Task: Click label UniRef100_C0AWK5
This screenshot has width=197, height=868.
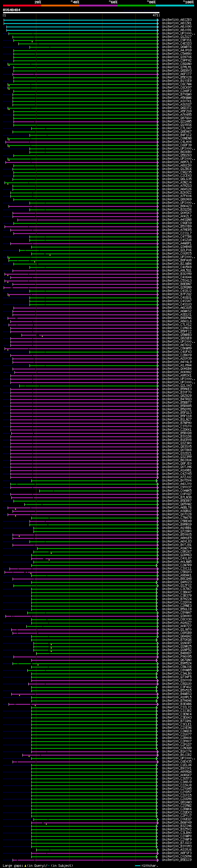Action: (x=177, y=490)
